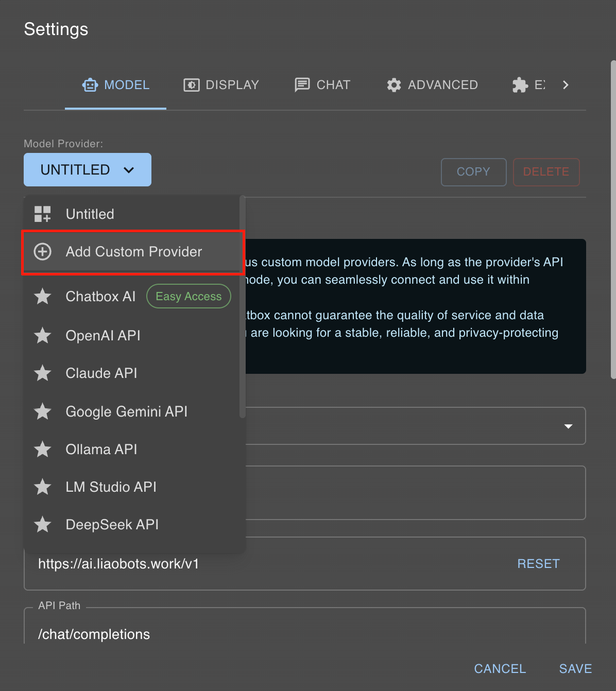Select Google Gemini API provider
Viewport: 616px width, 691px height.
coord(132,411)
